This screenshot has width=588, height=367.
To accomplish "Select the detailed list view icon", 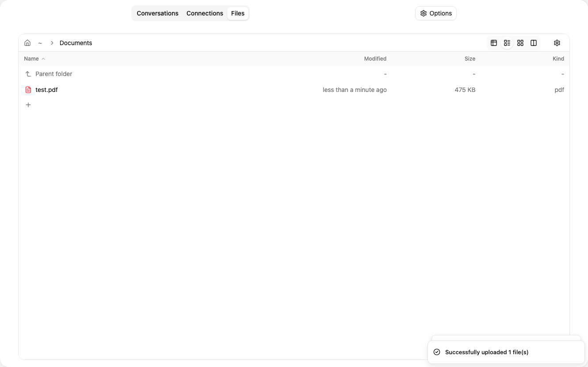I will coord(507,43).
